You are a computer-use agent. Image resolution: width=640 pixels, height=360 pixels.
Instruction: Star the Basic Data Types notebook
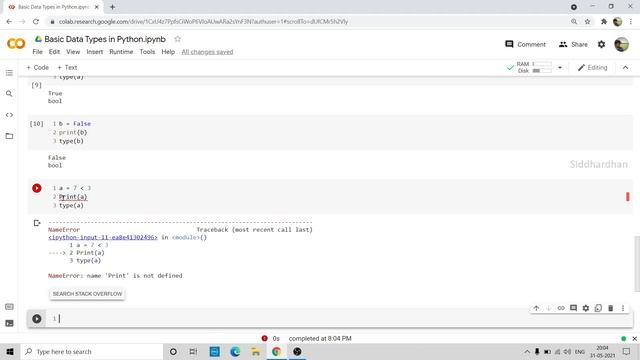178,39
